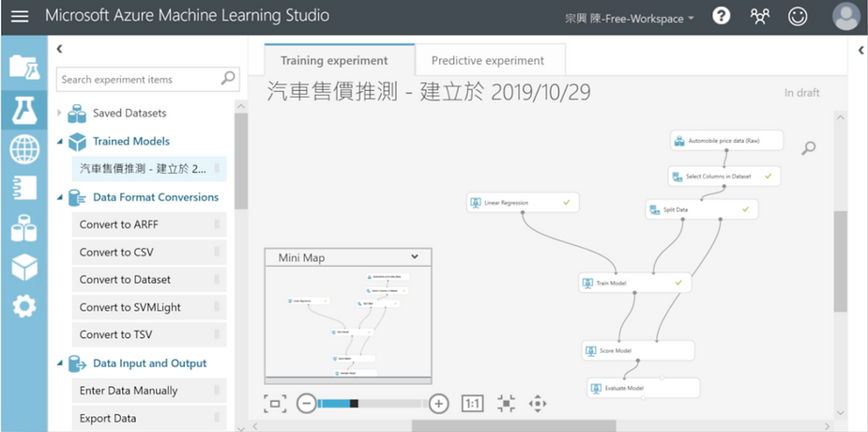Screen dimensions: 868x432
Task: Select the Evaluate Model module
Action: pyautogui.click(x=644, y=388)
